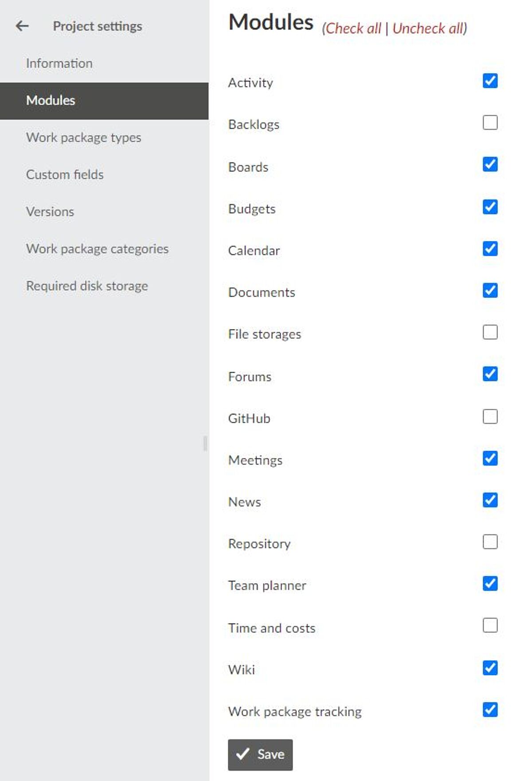Enable the File storages module
532x781 pixels.
[490, 332]
